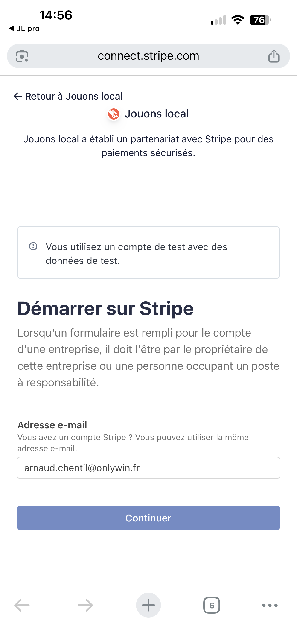Go back with browser back arrow

22,605
